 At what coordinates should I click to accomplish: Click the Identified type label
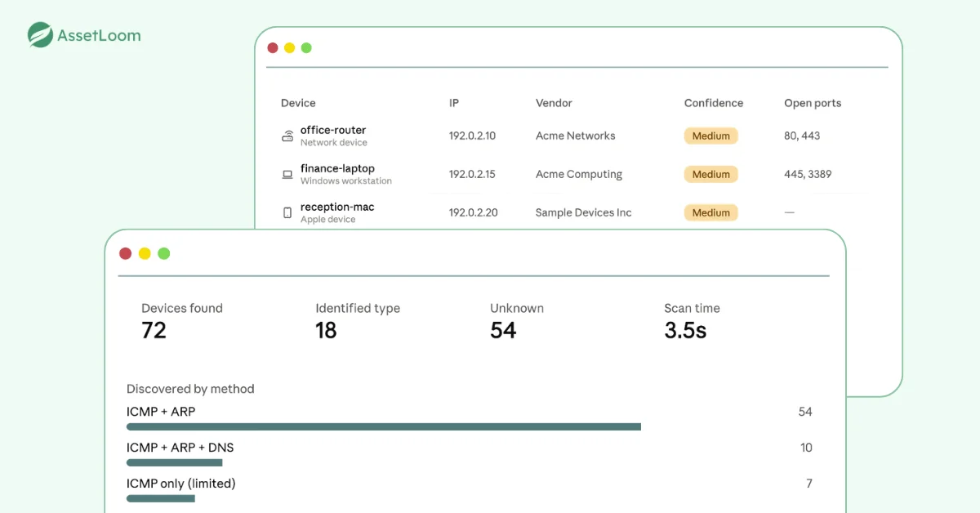point(358,309)
